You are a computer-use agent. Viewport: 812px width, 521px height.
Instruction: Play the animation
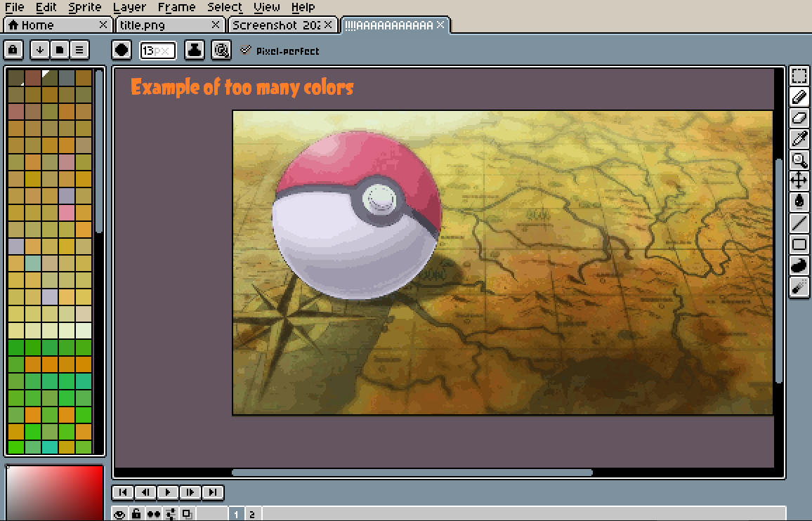168,492
